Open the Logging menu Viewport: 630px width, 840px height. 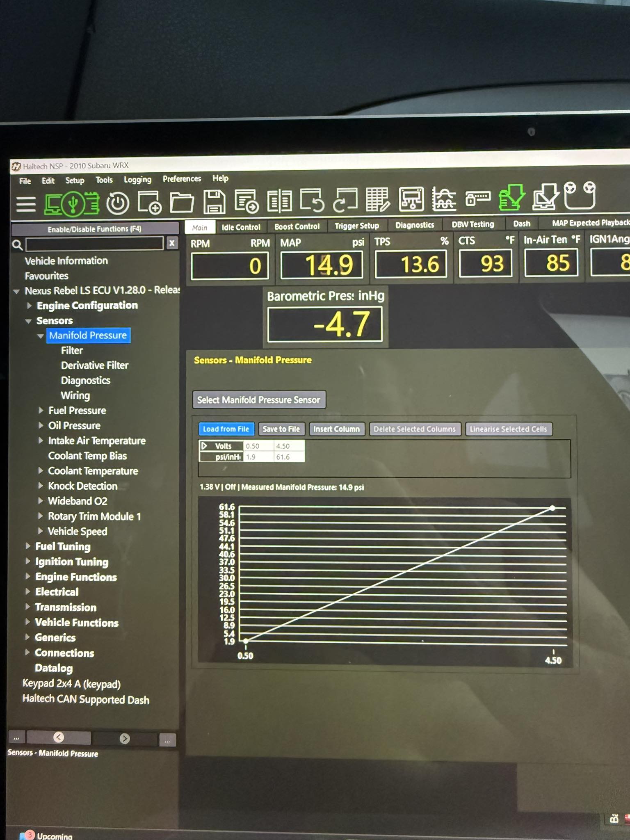[x=137, y=180]
